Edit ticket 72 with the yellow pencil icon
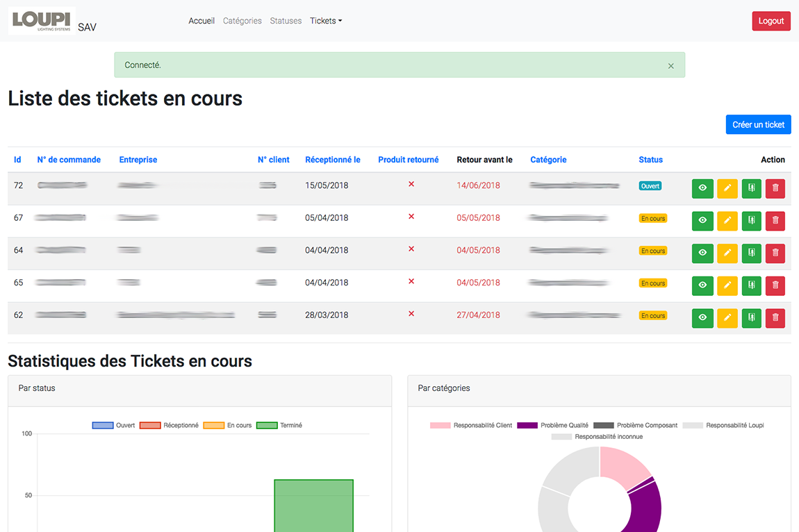 click(x=727, y=188)
